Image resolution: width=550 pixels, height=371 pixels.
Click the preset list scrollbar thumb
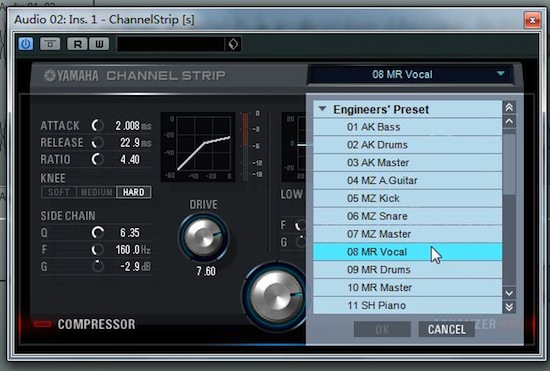pos(509,164)
